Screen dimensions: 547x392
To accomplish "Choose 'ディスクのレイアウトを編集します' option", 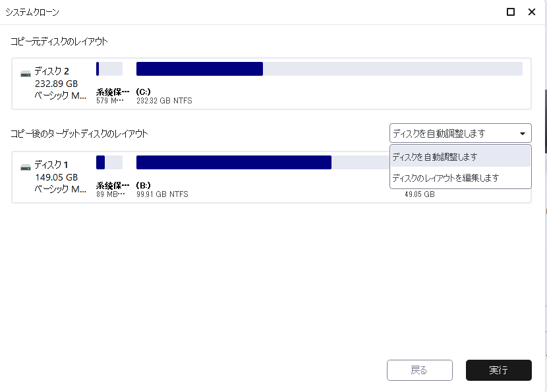I will (x=460, y=178).
